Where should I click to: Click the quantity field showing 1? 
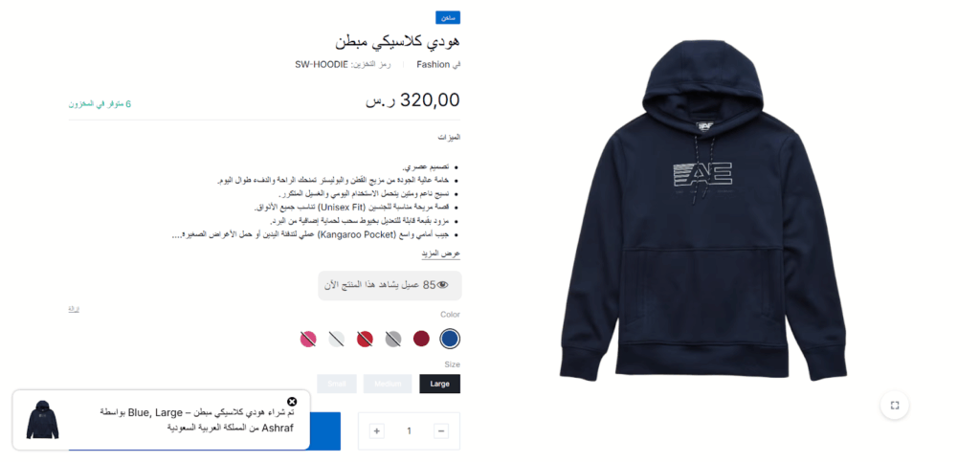(409, 430)
